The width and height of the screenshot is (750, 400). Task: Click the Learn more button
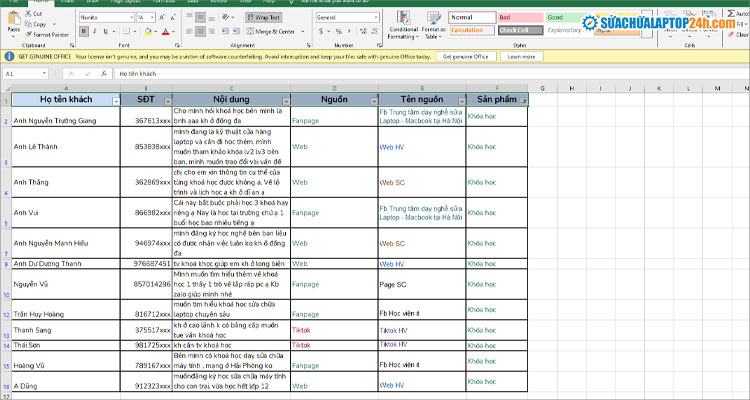pos(521,57)
